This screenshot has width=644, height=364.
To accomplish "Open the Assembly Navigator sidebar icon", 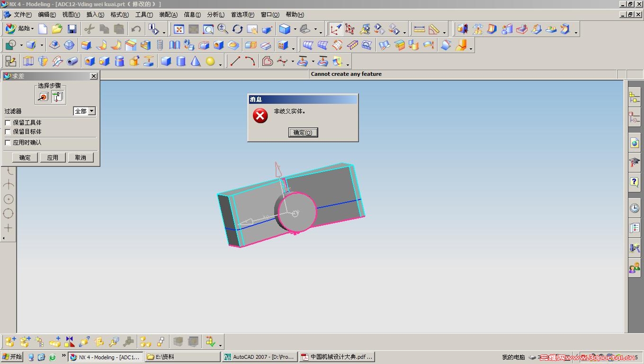I will tap(634, 98).
